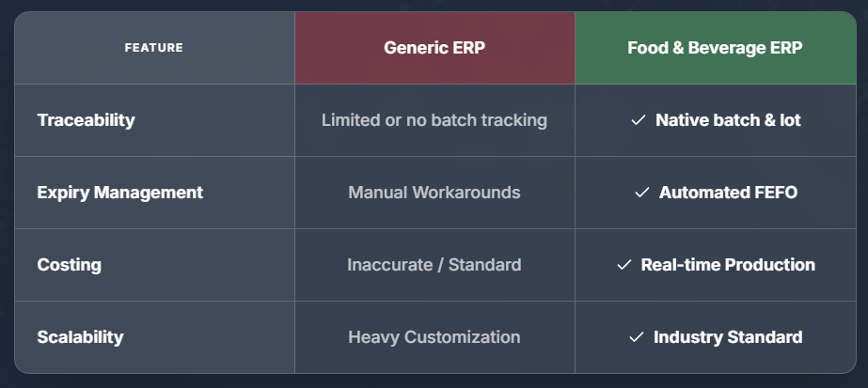The image size is (868, 388).
Task: Click the checkmark beside Industry Standard
Action: point(637,337)
